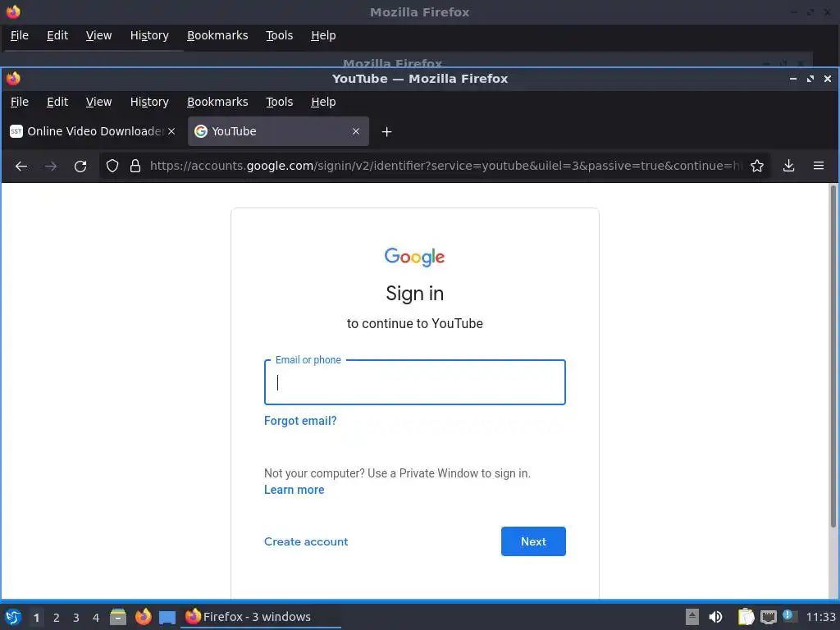Click the Forgot email? link

coord(300,421)
